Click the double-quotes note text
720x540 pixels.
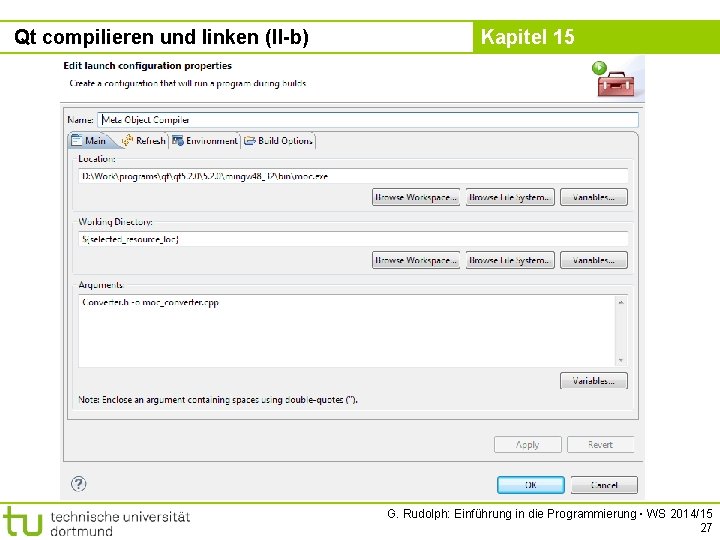(x=218, y=399)
